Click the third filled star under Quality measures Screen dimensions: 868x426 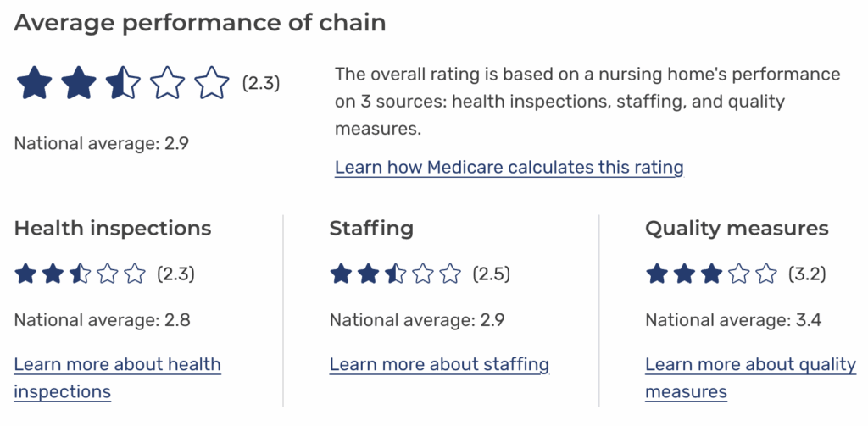(x=711, y=274)
